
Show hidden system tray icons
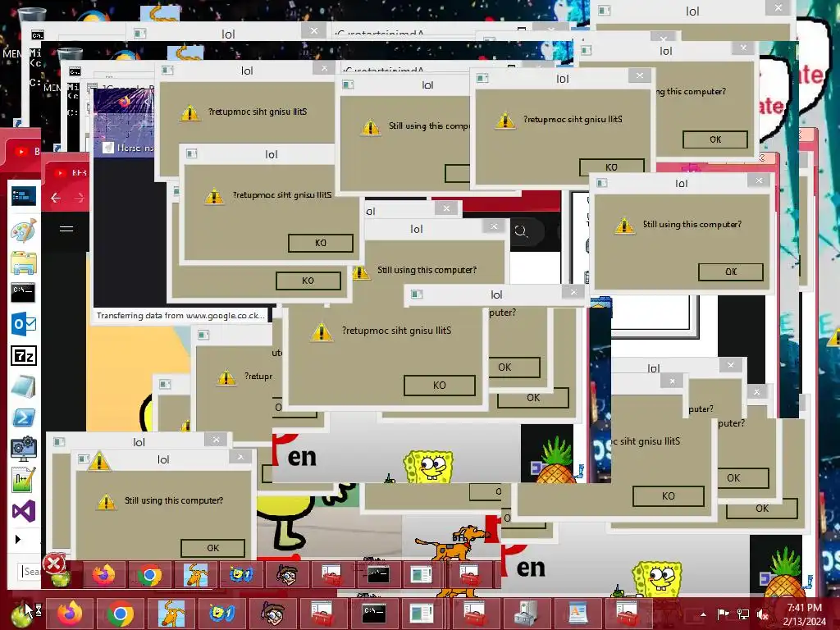point(703,615)
